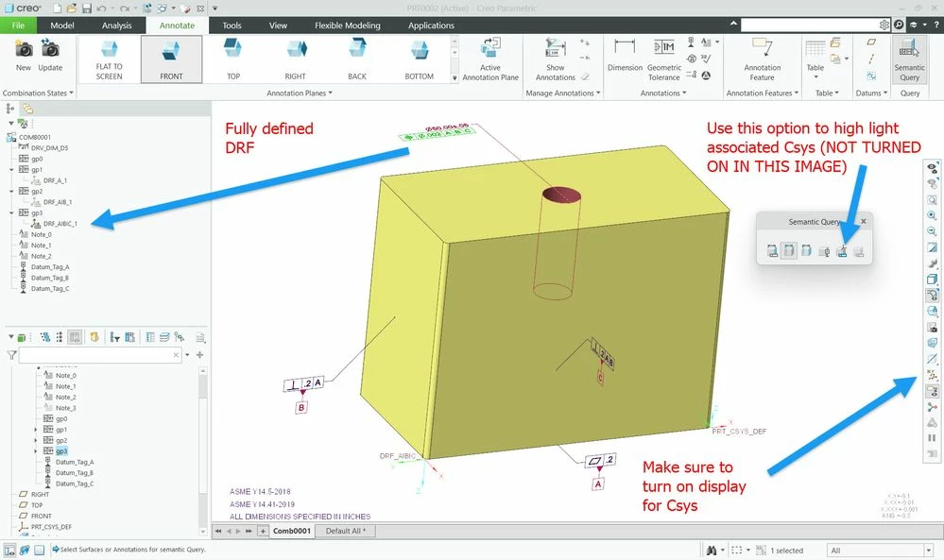The image size is (944, 560).
Task: Expand the Annotation Features group dropdown
Action: 763,93
